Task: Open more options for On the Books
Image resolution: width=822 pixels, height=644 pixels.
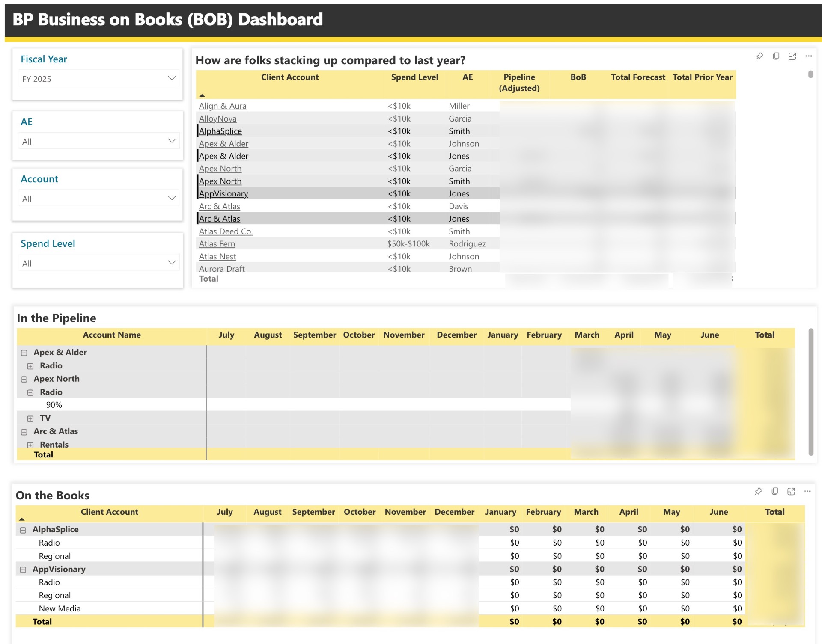Action: (807, 491)
